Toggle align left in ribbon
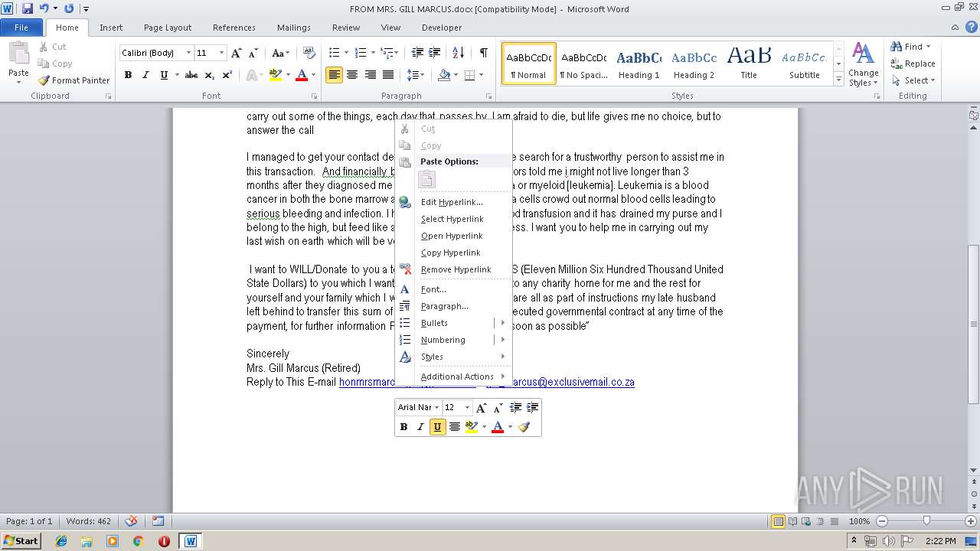This screenshot has height=551, width=980. click(x=334, y=75)
